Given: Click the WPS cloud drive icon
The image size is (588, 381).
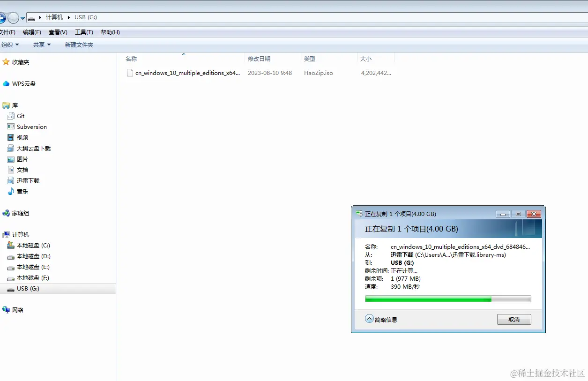Looking at the screenshot, I should (6, 83).
